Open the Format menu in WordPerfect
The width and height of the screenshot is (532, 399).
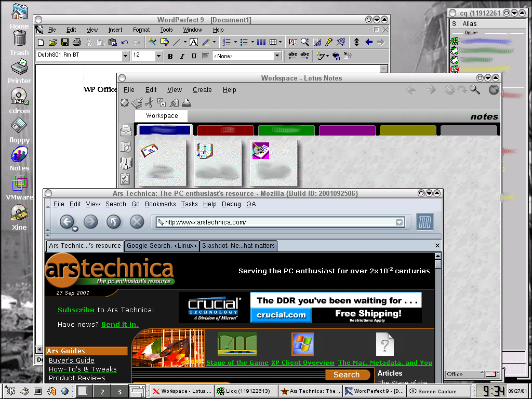pos(141,30)
